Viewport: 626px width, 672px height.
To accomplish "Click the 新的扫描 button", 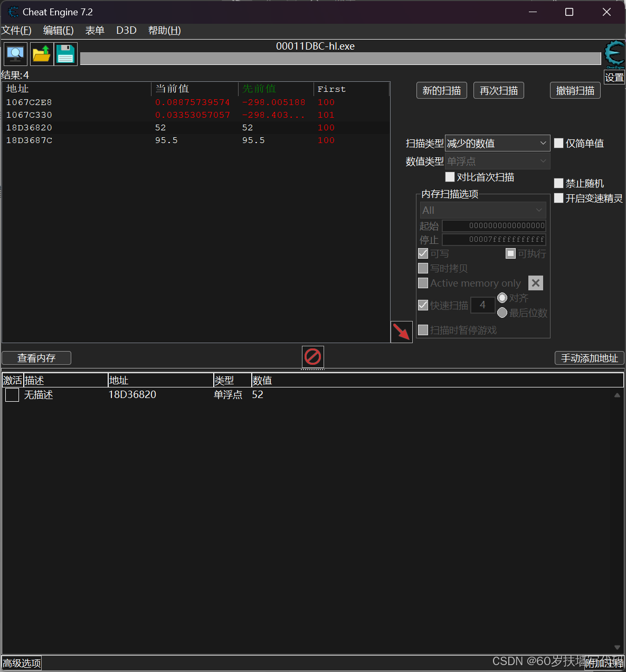I will 442,91.
